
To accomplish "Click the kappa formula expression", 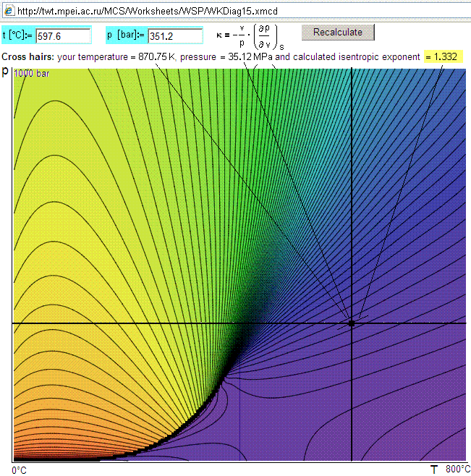I will 250,37.
